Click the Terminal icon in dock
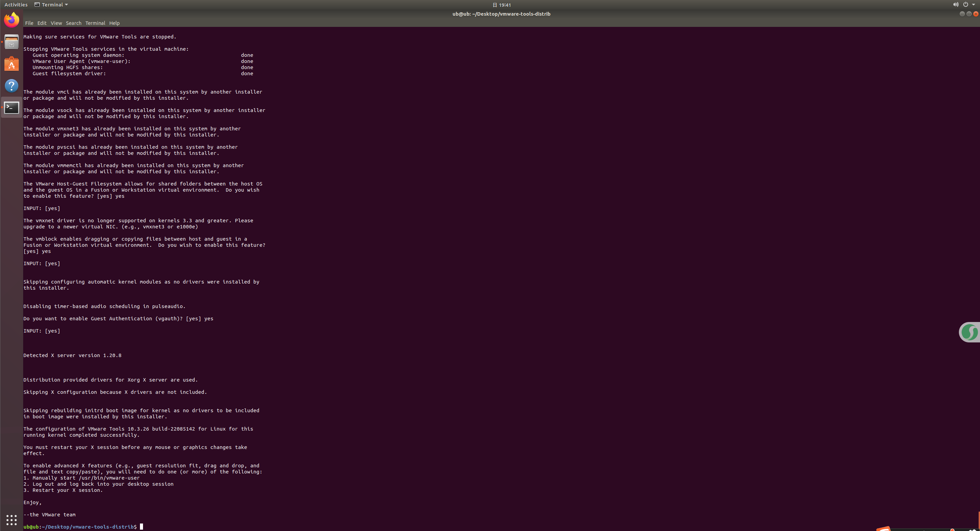Screen dimensions: 980x531 [12, 108]
